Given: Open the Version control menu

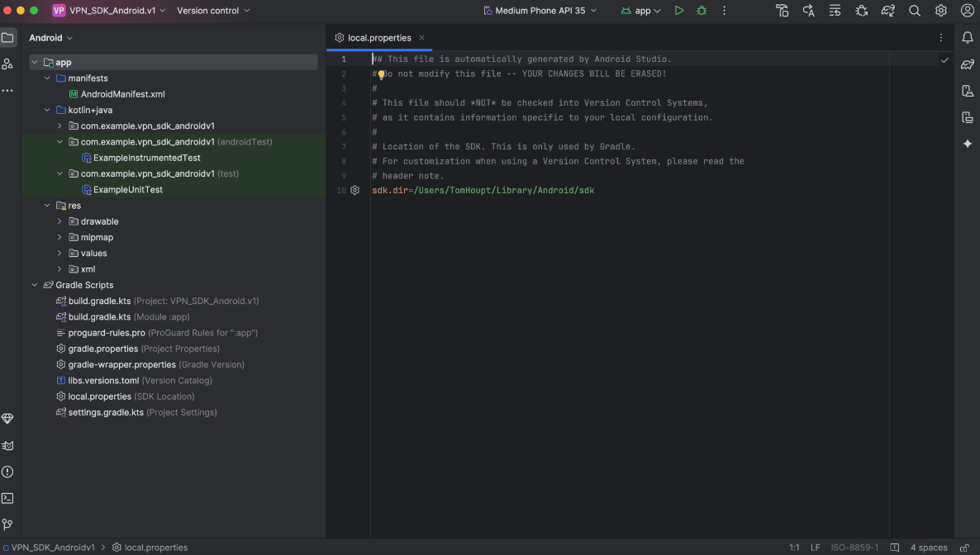Looking at the screenshot, I should (x=213, y=11).
